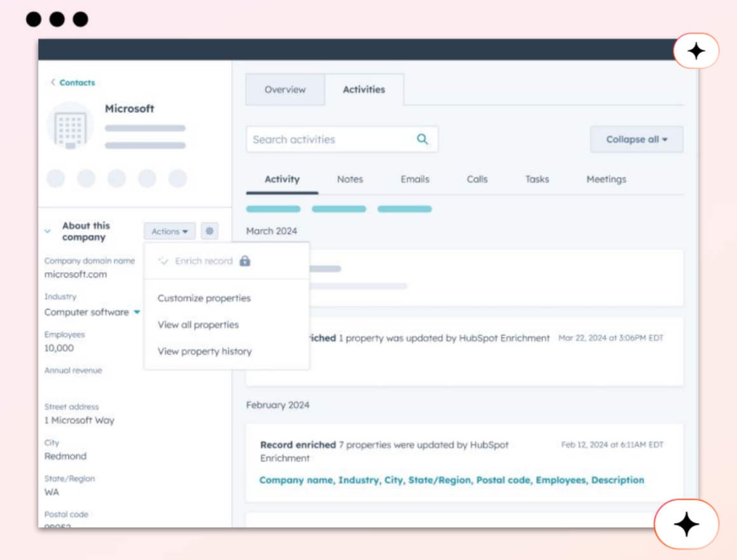The image size is (737, 560).
Task: Choose Customize properties from the menu
Action: [x=204, y=298]
